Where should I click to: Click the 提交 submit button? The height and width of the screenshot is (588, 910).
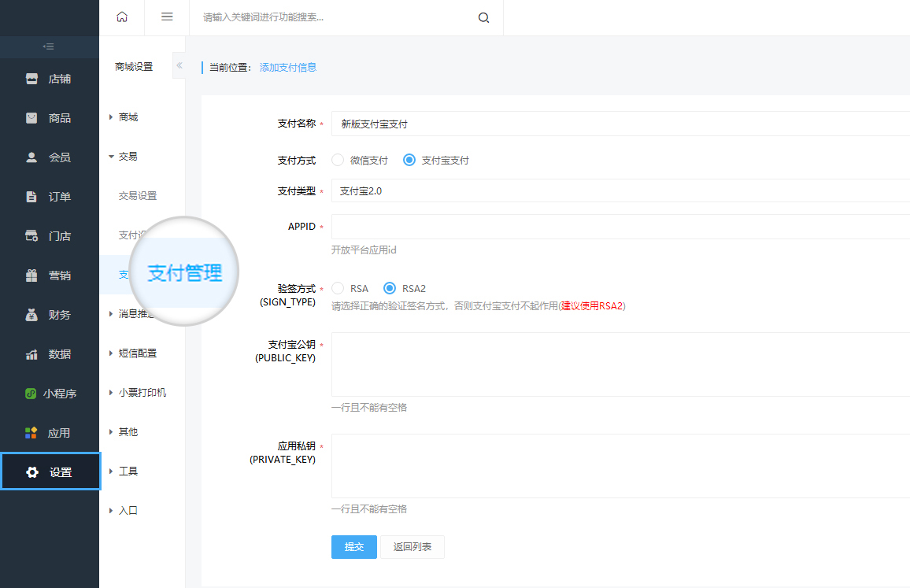[x=354, y=547]
